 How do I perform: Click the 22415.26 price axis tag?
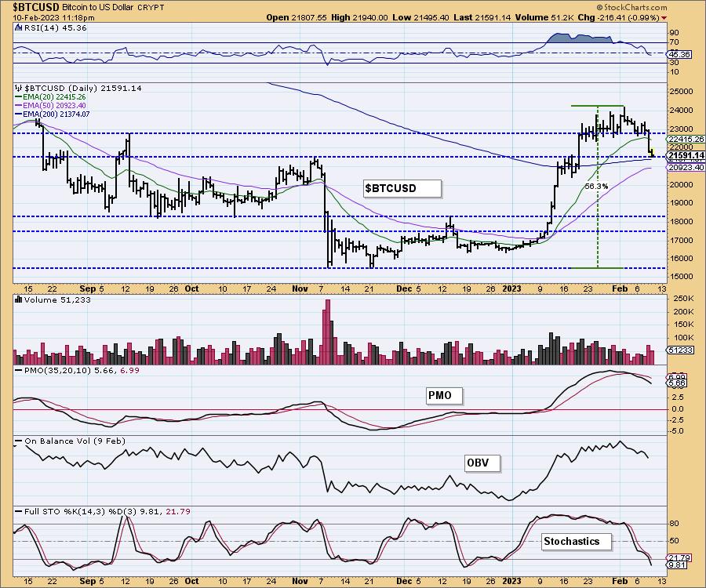(686, 140)
